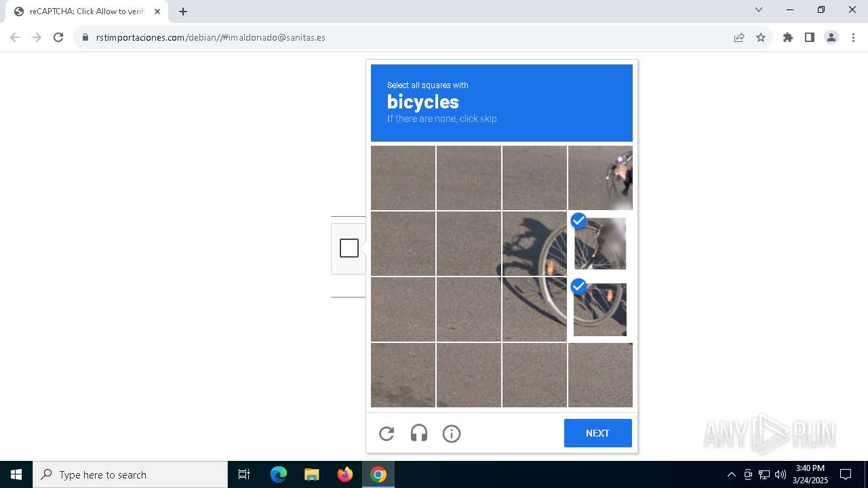Screen dimensions: 868x488
Task: Open File Explorer from the taskbar
Action: click(312, 474)
